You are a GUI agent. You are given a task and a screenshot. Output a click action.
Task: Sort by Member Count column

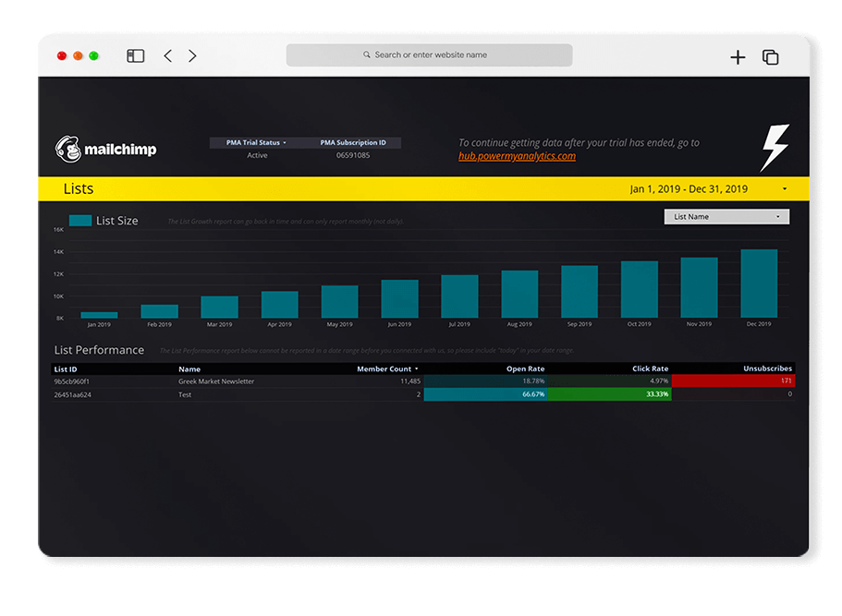click(387, 369)
